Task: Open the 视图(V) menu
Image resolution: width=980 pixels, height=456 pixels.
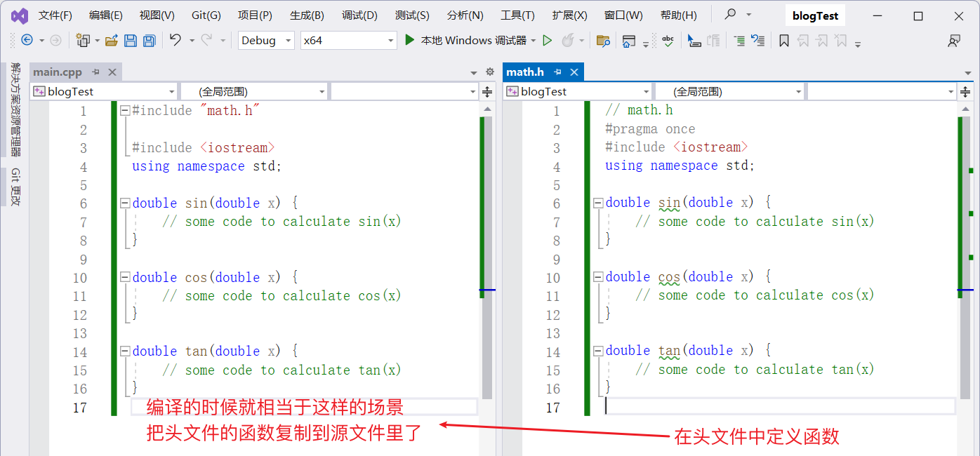Action: click(x=157, y=15)
